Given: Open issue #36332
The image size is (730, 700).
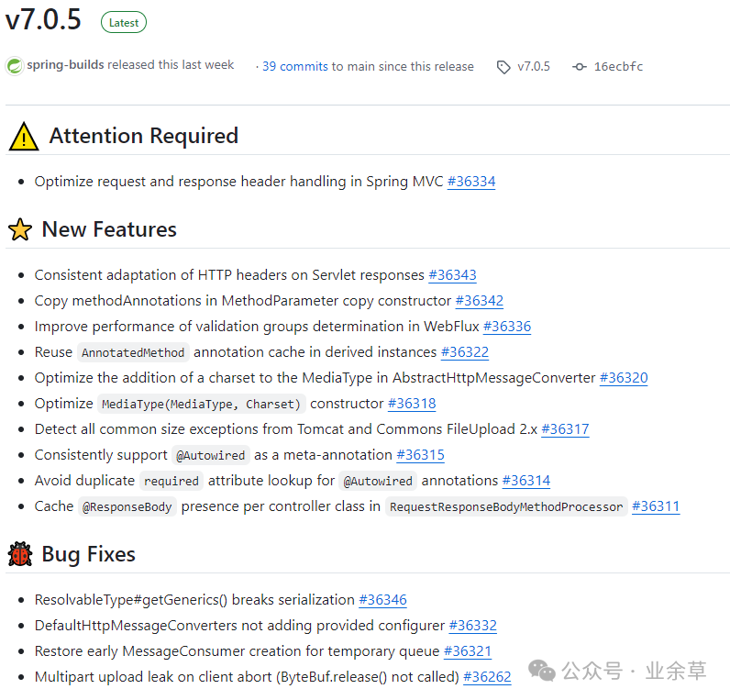Looking at the screenshot, I should pos(472,625).
